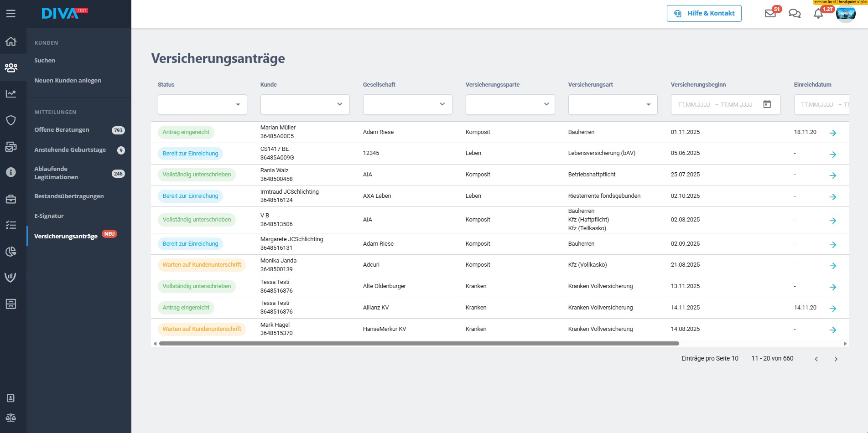868x433 pixels.
Task: Expand the Status filter dropdown
Action: [202, 104]
